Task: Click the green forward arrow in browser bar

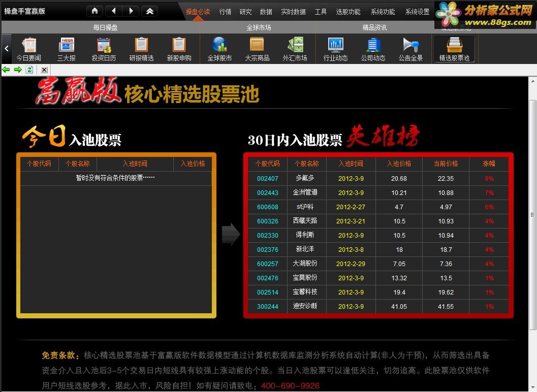Action: pos(18,70)
